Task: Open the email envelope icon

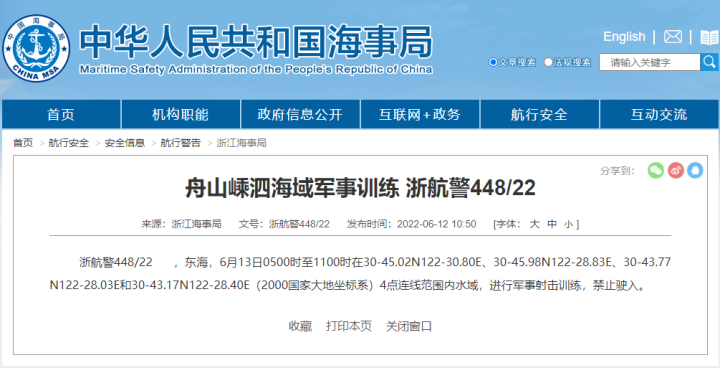Action: (673, 37)
